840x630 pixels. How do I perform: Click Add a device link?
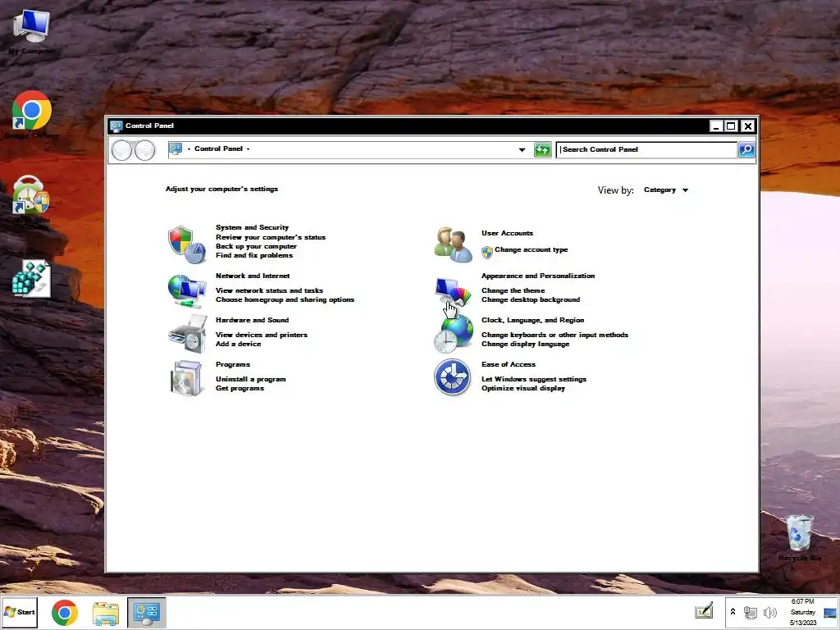pos(238,344)
